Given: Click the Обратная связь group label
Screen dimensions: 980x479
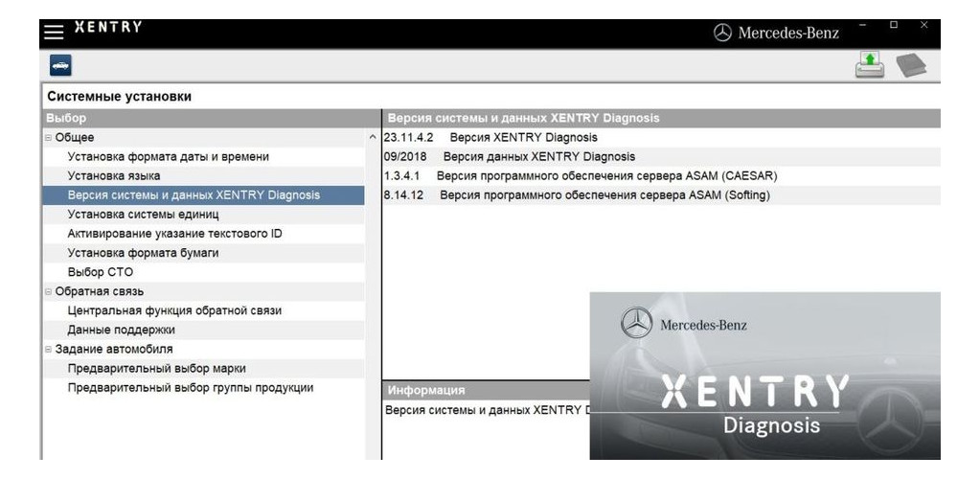Looking at the screenshot, I should pyautogui.click(x=100, y=291).
